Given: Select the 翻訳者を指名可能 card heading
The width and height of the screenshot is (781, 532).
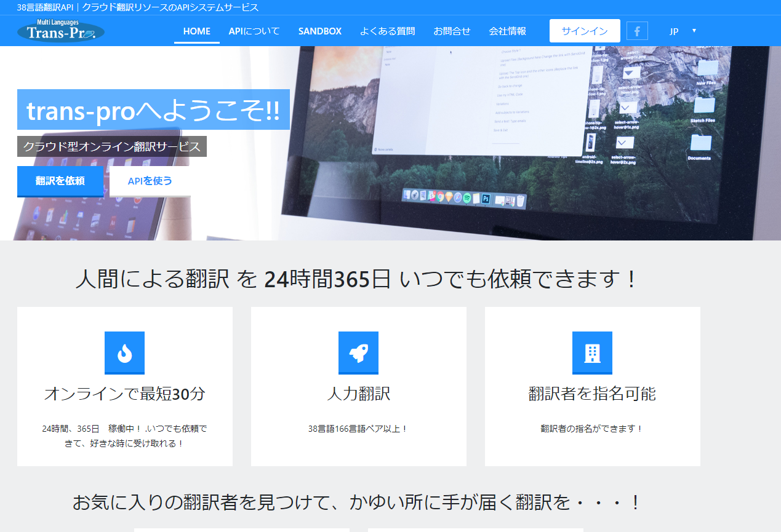Looking at the screenshot, I should point(592,394).
